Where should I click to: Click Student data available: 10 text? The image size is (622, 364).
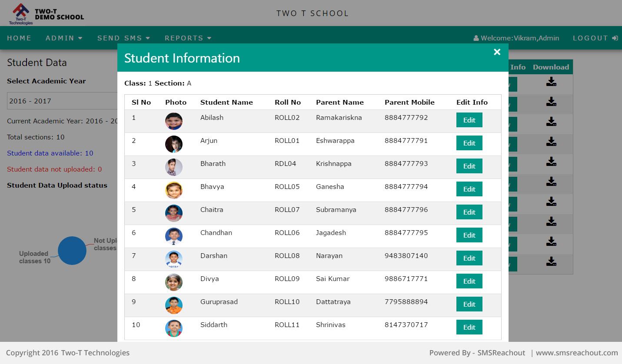[50, 153]
